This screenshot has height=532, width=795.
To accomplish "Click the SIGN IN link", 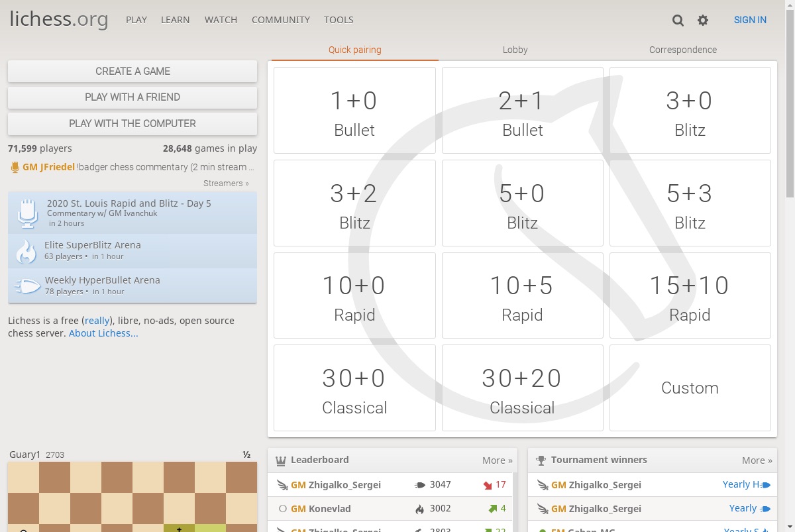I will [750, 20].
